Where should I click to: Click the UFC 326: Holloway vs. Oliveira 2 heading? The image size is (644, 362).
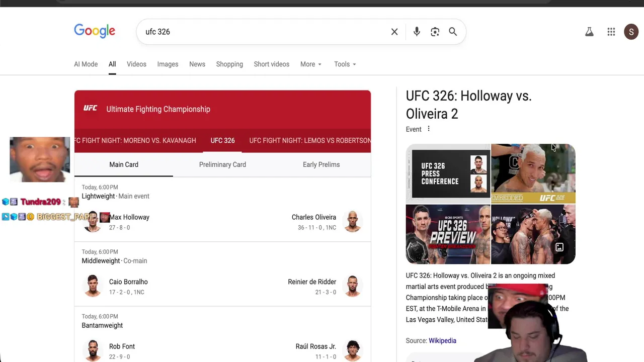click(469, 105)
